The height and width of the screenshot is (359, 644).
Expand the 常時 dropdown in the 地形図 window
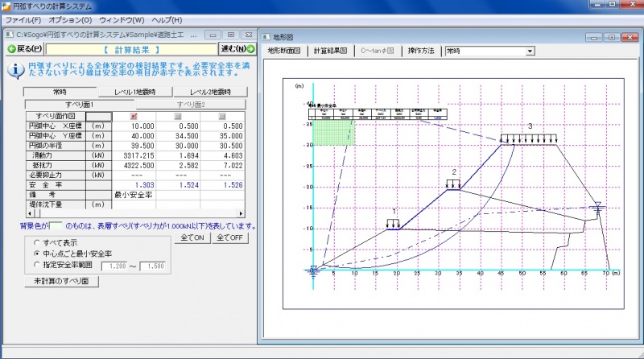pos(530,52)
